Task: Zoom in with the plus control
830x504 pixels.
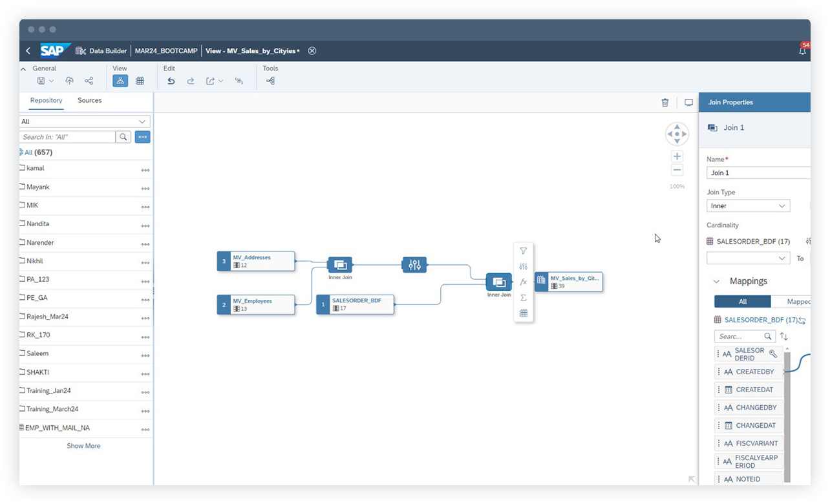Action: pos(677,156)
